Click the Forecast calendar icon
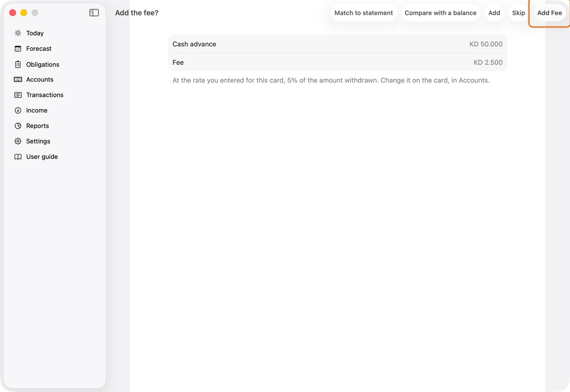The height and width of the screenshot is (392, 570). coord(18,49)
